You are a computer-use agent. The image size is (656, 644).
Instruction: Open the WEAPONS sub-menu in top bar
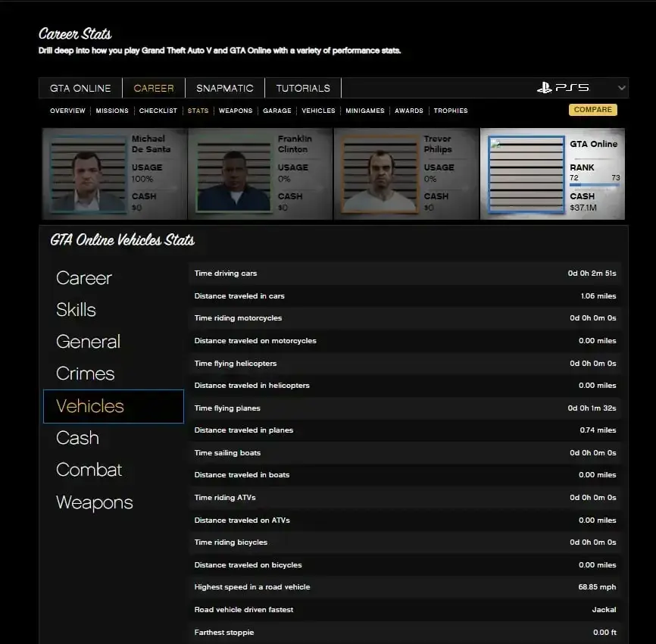click(236, 111)
